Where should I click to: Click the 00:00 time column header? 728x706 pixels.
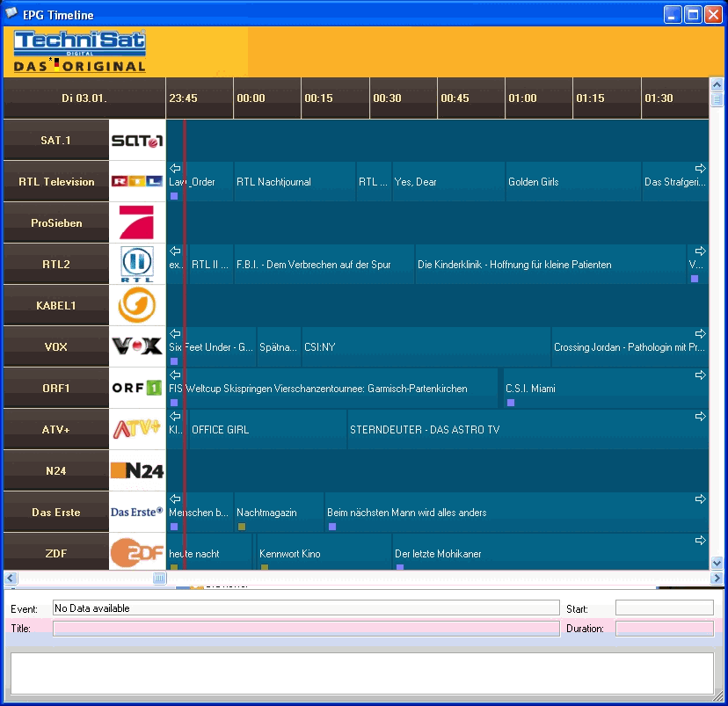(267, 98)
